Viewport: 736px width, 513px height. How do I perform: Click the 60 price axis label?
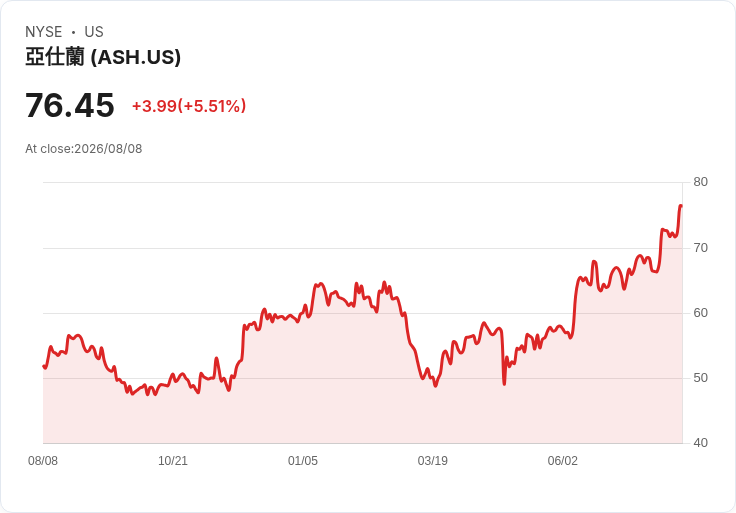tap(700, 313)
